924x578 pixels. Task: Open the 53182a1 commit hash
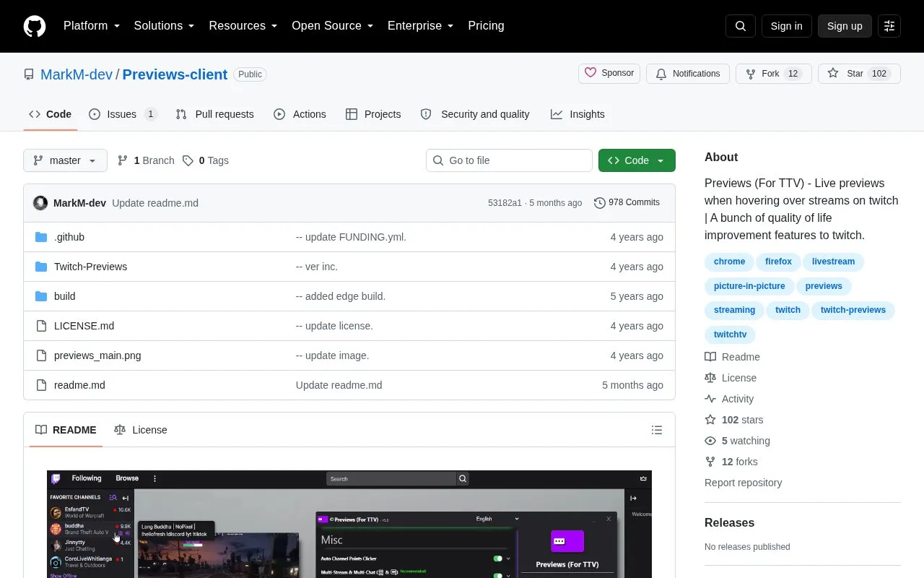pyautogui.click(x=505, y=203)
